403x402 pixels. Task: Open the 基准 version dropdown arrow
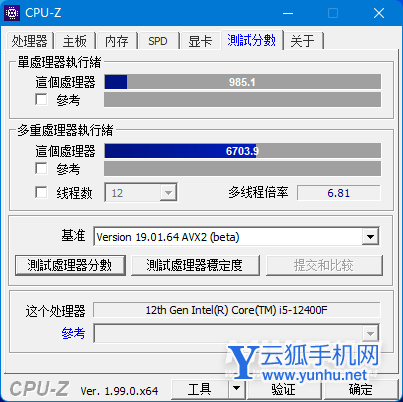(x=370, y=237)
